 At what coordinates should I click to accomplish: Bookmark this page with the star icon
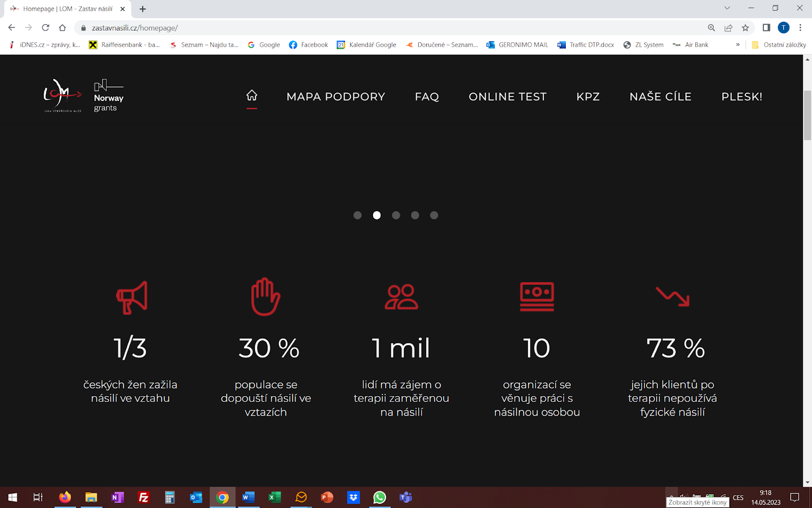point(746,28)
